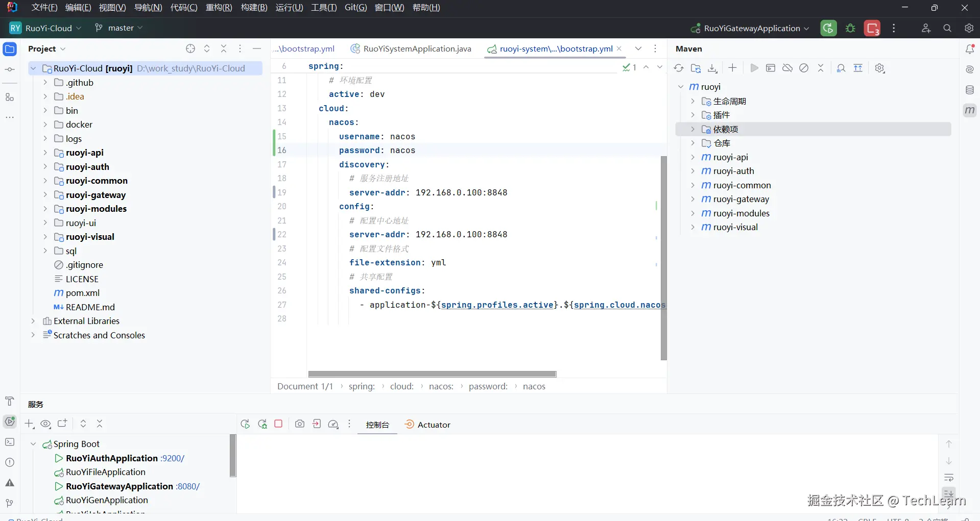
Task: Open the Git(G) menu
Action: (355, 8)
